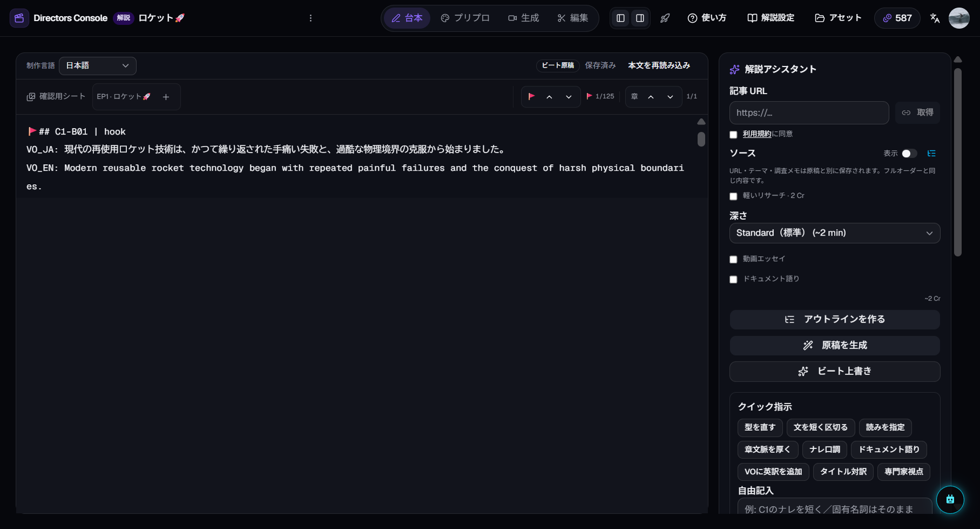980x529 pixels.
Task: Click the assistant panel scrollbar thumb
Action: (958, 162)
